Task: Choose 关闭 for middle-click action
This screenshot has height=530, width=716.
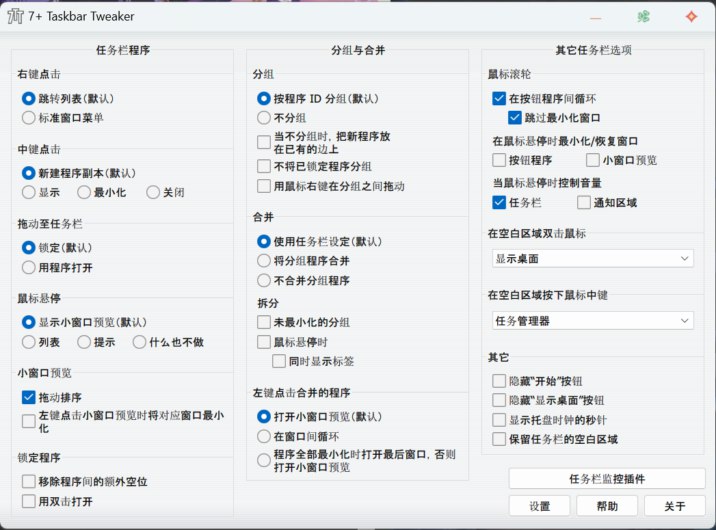Action: click(153, 192)
